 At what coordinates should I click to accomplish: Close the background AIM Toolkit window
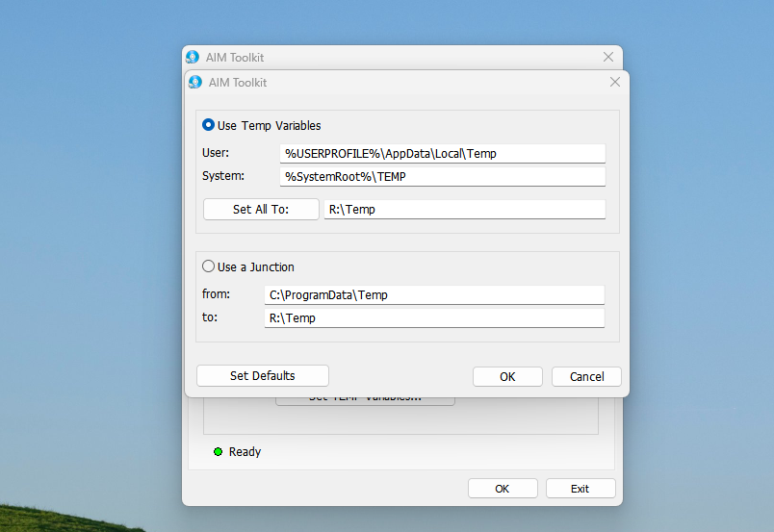click(x=607, y=58)
